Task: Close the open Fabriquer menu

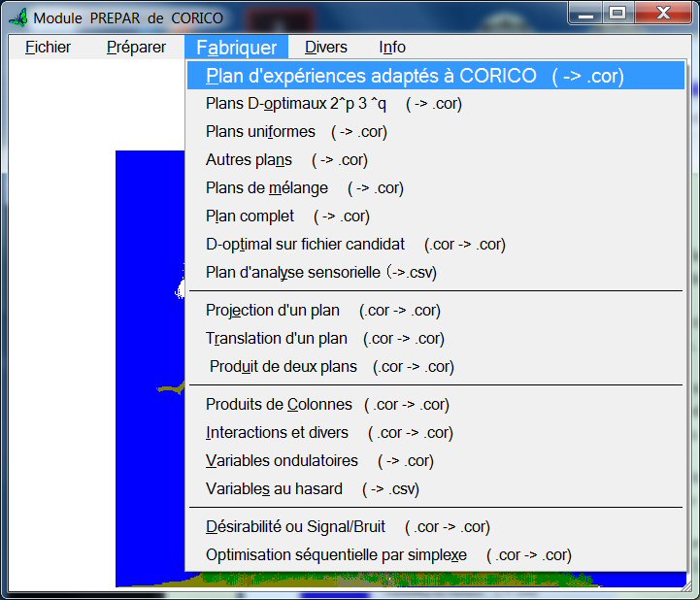Action: point(236,47)
